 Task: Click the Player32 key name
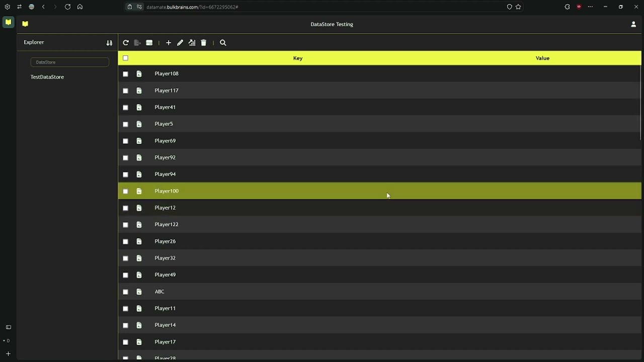tap(165, 258)
